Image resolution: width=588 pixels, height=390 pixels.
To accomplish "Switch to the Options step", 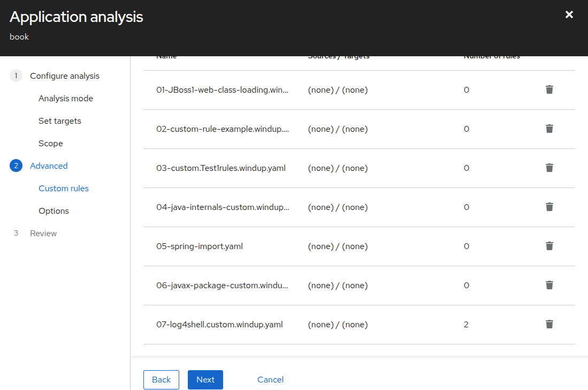I will pyautogui.click(x=54, y=211).
